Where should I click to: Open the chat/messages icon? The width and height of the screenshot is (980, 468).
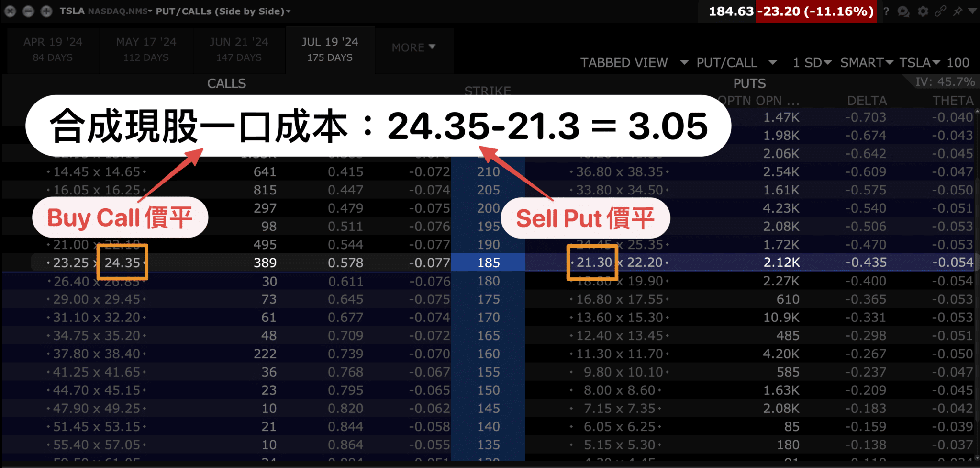point(904,11)
